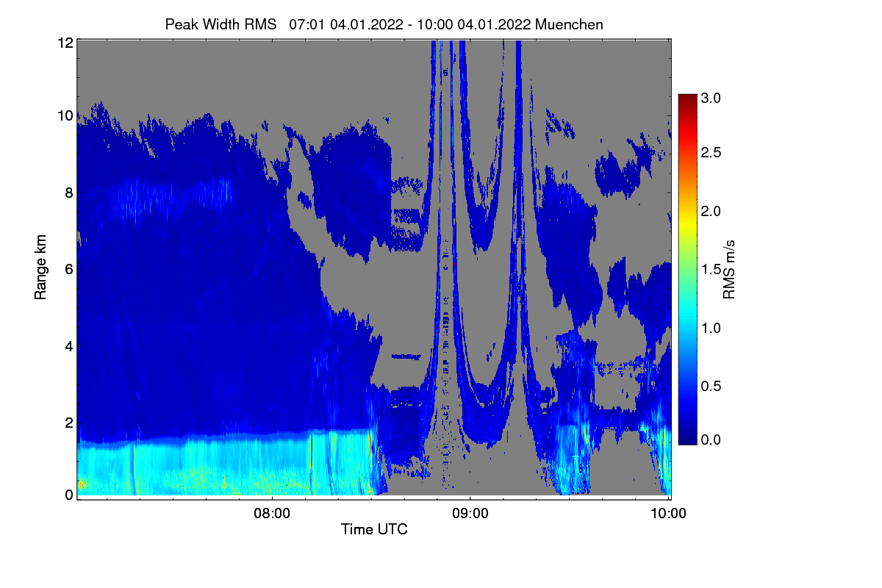Click the colorbar value 1.0

pos(711,327)
